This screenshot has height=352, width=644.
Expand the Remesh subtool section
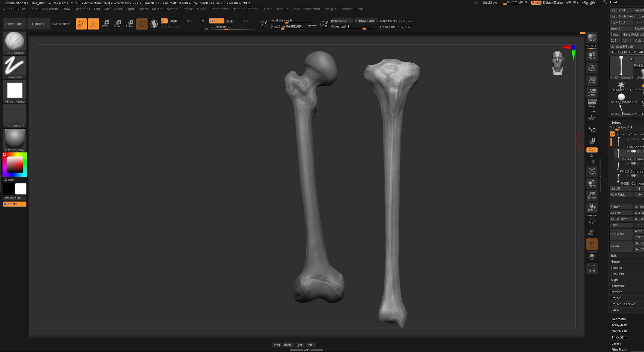click(x=616, y=292)
